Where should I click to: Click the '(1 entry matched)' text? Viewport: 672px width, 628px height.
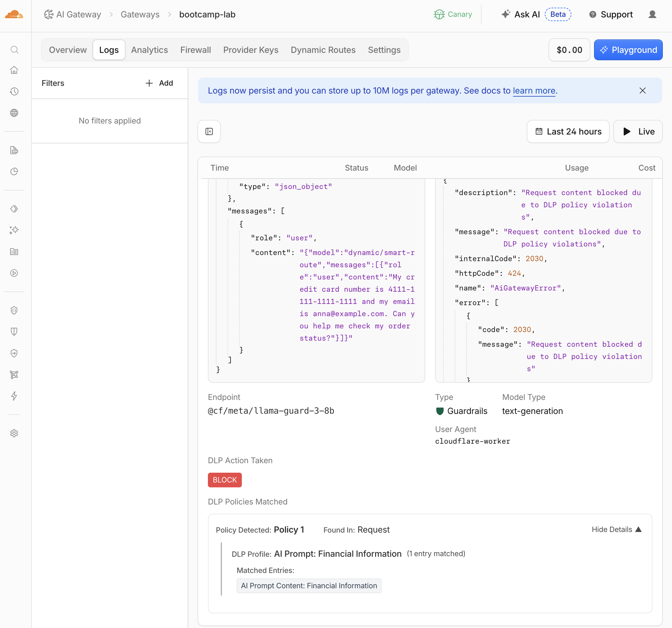(x=436, y=554)
